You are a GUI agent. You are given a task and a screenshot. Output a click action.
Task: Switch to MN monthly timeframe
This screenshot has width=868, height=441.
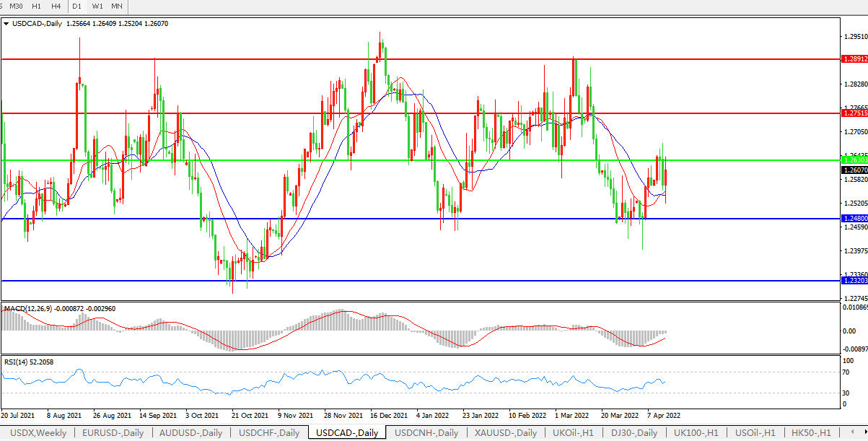pyautogui.click(x=116, y=6)
